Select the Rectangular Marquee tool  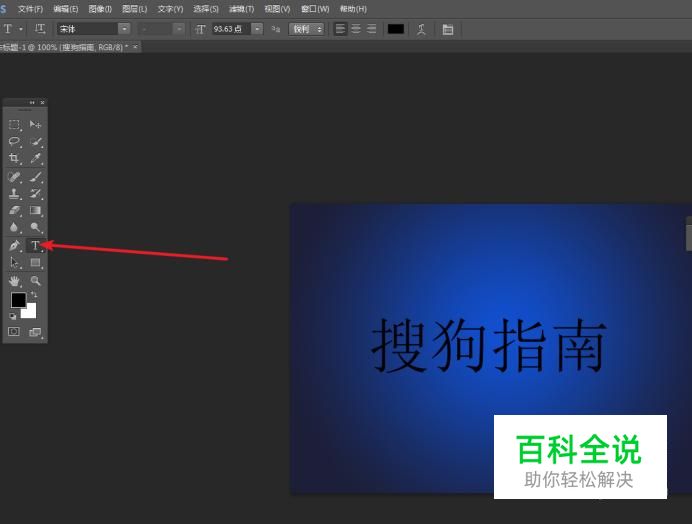14,125
